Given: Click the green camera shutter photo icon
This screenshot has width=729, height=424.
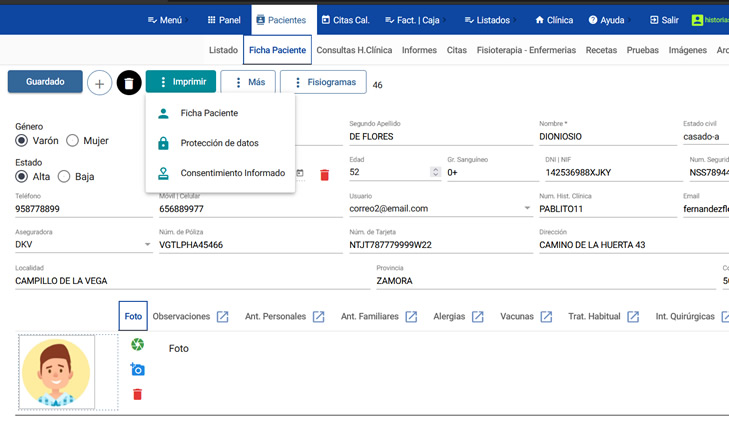Looking at the screenshot, I should pos(137,345).
